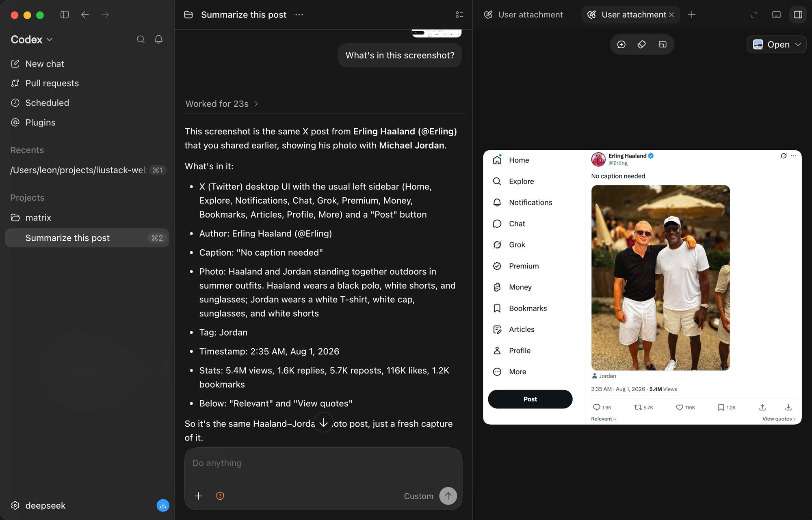Open settings next to deepseek
812x520 pixels.
(x=15, y=505)
